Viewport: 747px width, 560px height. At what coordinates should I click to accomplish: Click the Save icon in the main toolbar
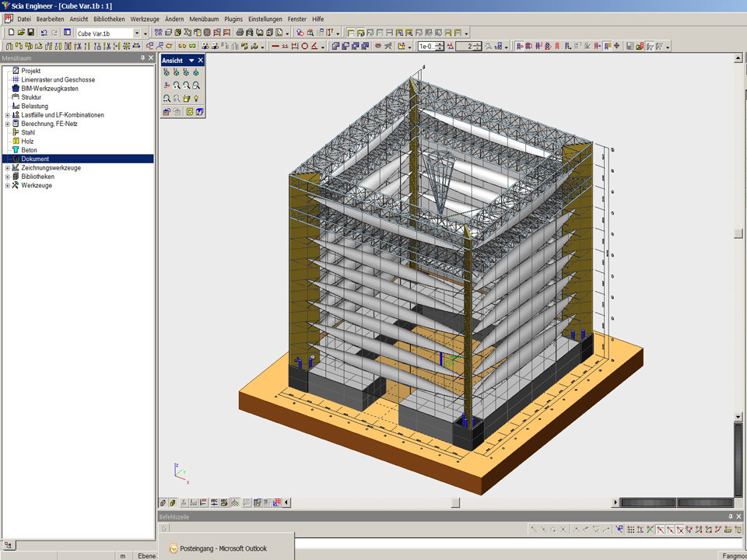pyautogui.click(x=31, y=33)
